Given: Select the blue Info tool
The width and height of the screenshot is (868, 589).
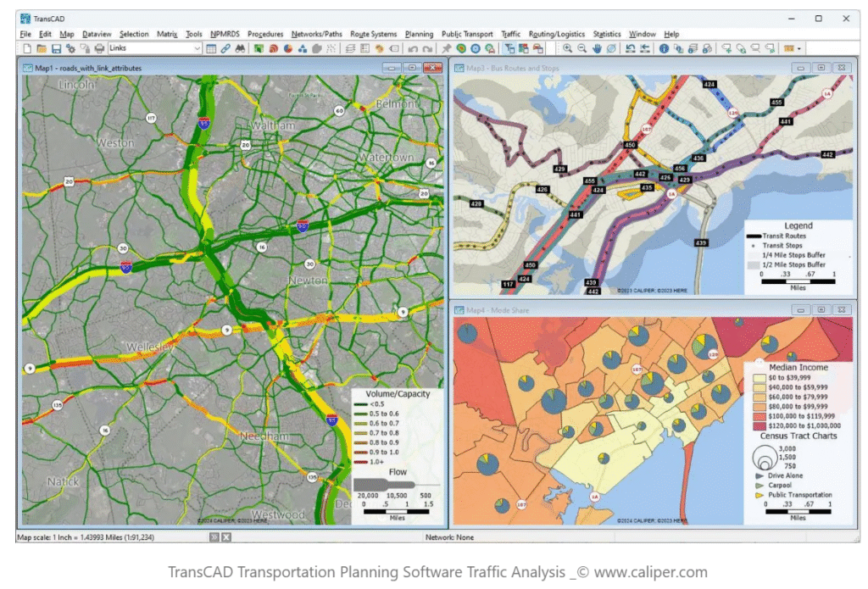Looking at the screenshot, I should [x=664, y=48].
